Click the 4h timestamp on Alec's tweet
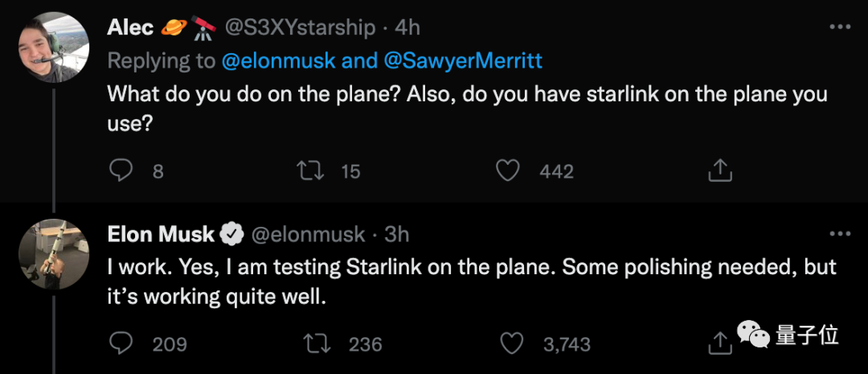Viewport: 868px width, 374px height. [407, 27]
